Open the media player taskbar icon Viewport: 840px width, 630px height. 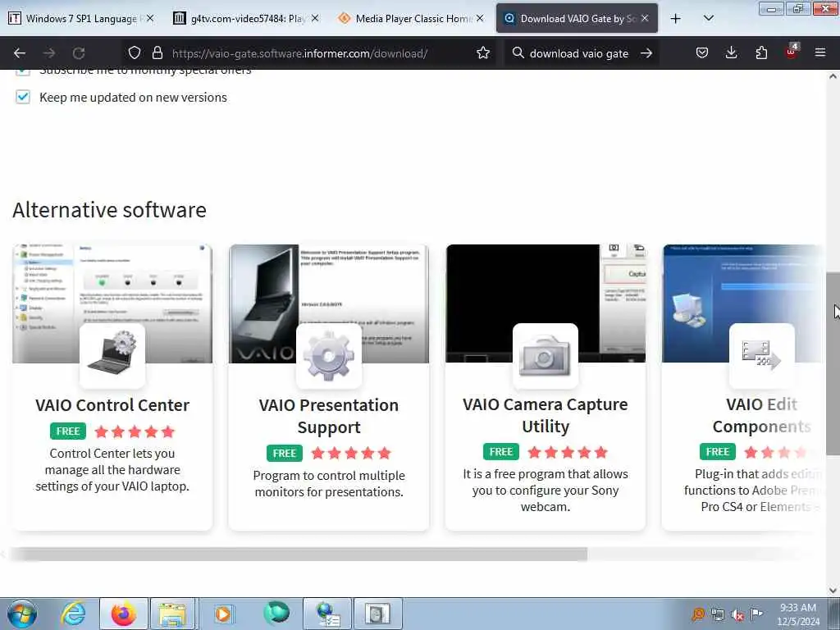(223, 614)
